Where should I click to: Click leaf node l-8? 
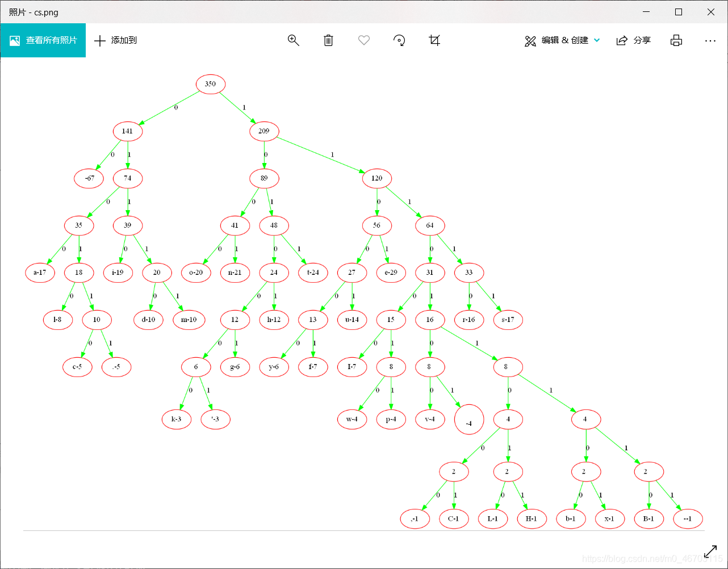tap(57, 320)
